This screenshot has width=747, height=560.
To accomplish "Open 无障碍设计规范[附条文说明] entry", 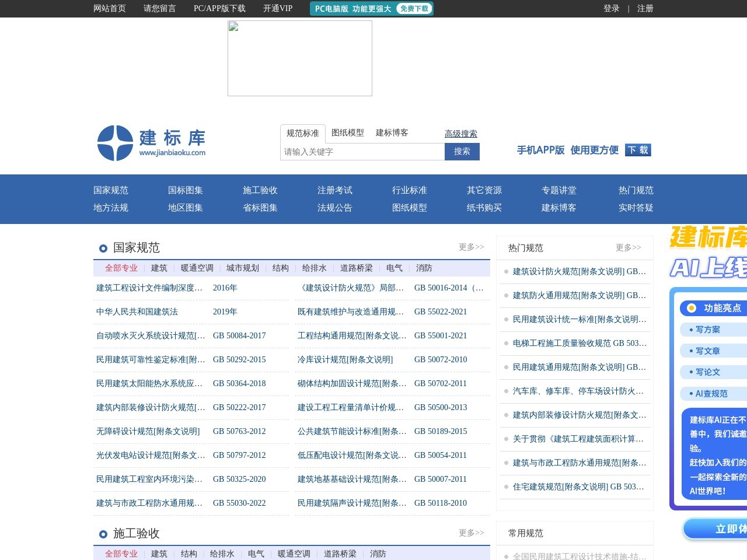I will pyautogui.click(x=148, y=432).
